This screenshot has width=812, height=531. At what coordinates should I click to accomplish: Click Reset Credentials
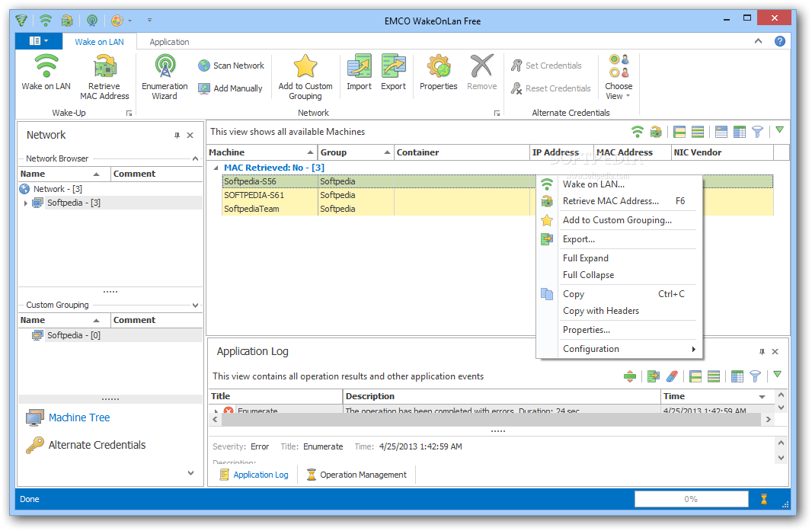pyautogui.click(x=551, y=88)
